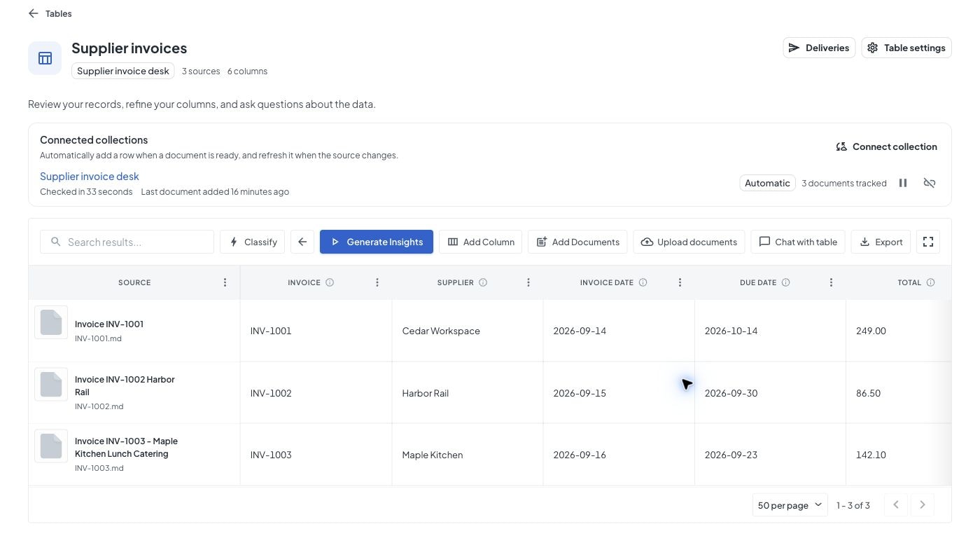Open the Classify action
980x536 pixels.
point(252,242)
